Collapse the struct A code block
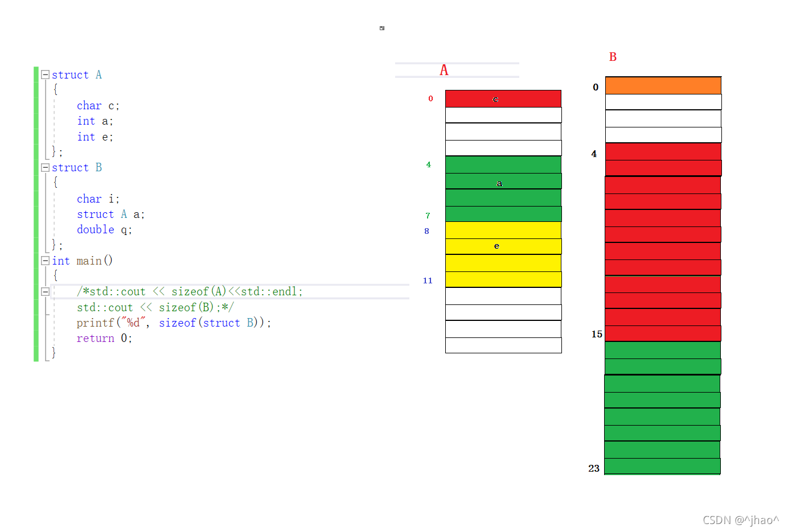 pos(45,75)
